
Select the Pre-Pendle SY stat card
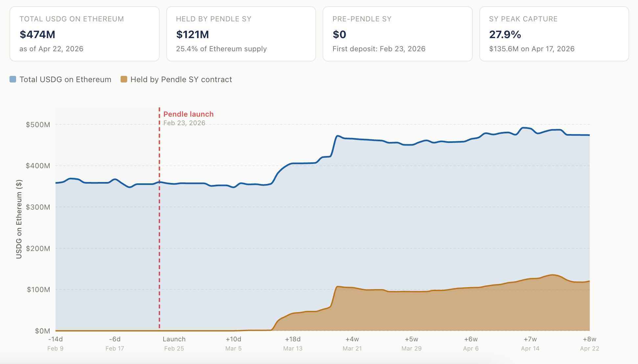(x=398, y=34)
